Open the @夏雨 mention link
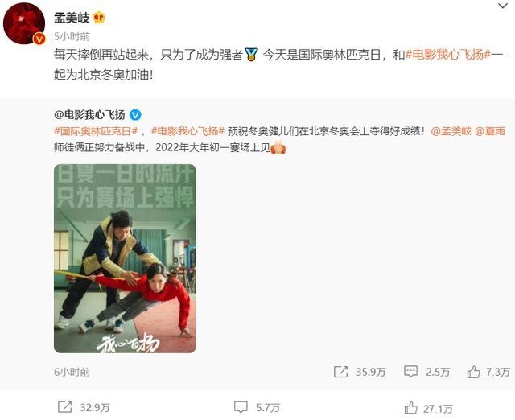 pos(490,131)
